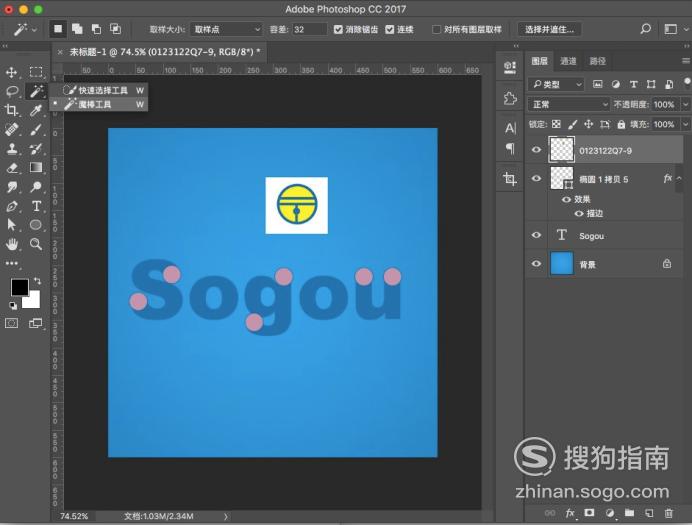Hide the 描边 stroke effect
692x525 pixels.
coord(579,214)
